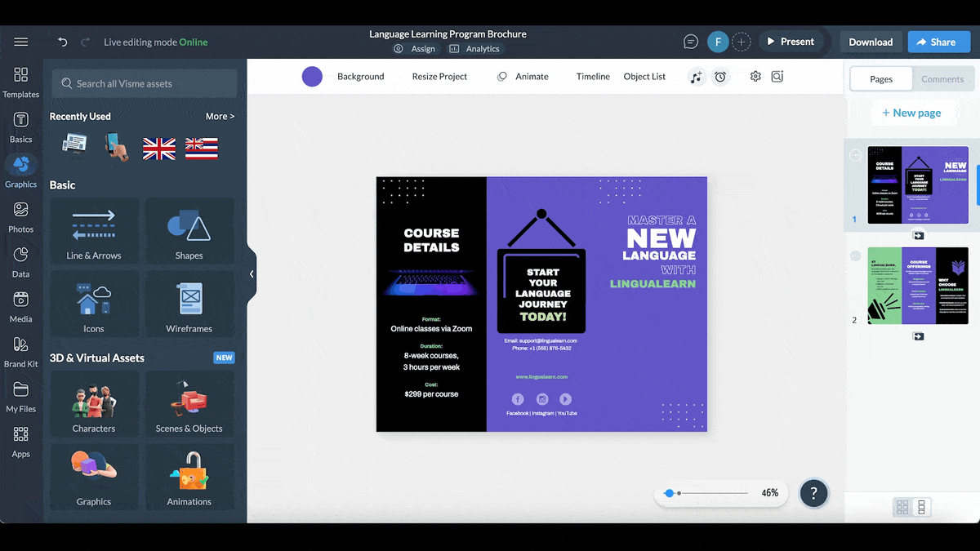Collapse the left assets panel
Image resolution: width=980 pixels, height=551 pixels.
tap(252, 274)
